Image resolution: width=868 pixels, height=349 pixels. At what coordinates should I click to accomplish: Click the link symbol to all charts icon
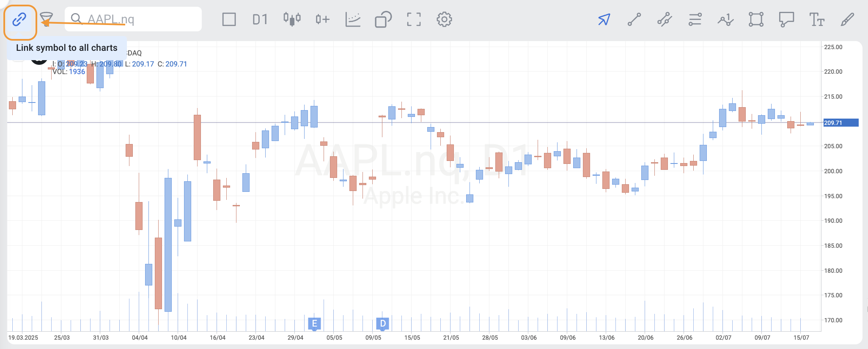tap(19, 19)
